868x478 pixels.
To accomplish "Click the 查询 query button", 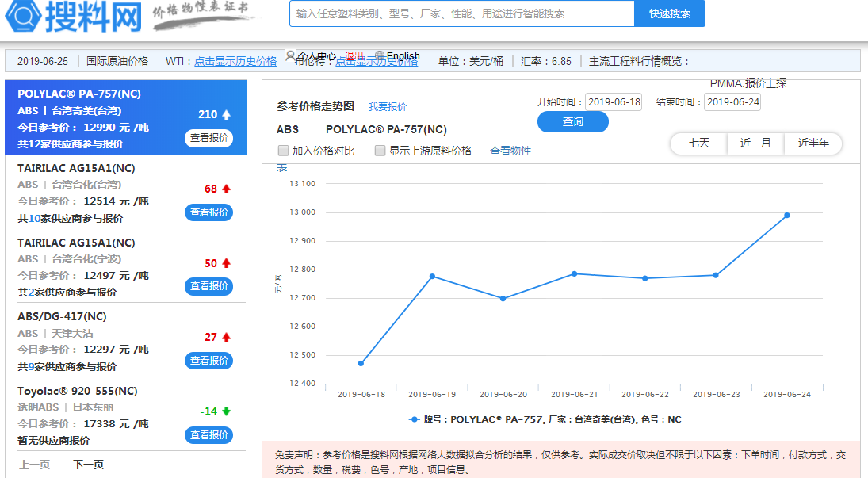I will pyautogui.click(x=573, y=122).
